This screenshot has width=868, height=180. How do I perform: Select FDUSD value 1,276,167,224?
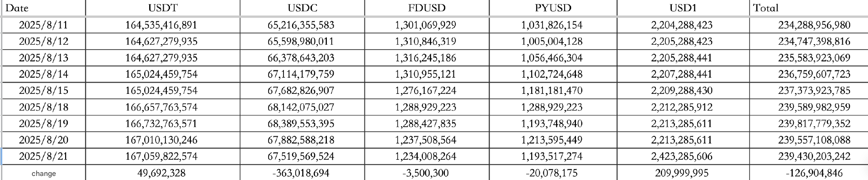click(x=426, y=91)
